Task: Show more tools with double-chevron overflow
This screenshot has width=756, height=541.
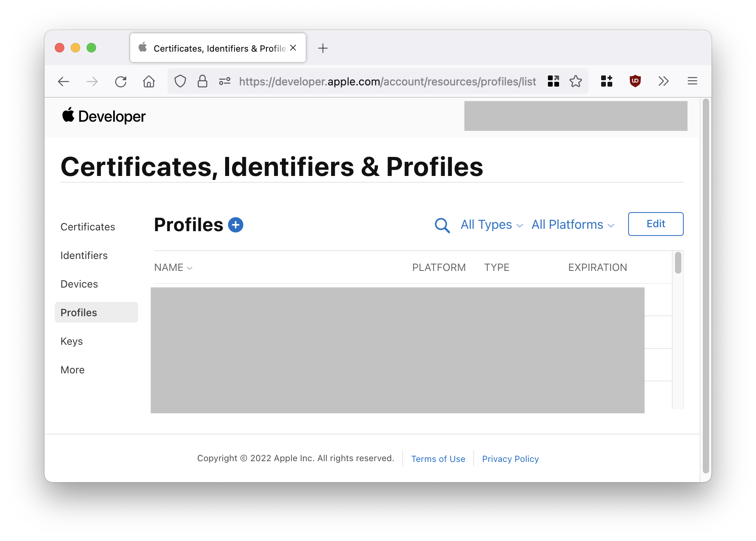Action: pyautogui.click(x=663, y=81)
